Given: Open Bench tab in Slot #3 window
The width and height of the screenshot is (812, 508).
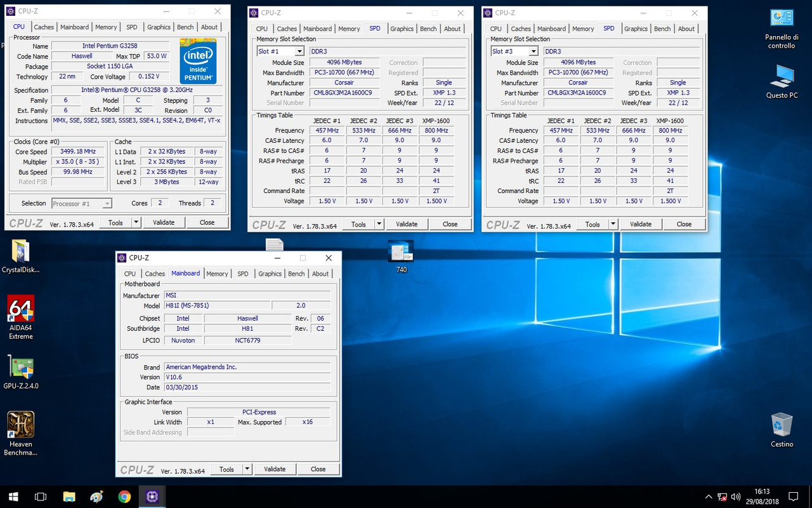Looking at the screenshot, I should (x=662, y=29).
